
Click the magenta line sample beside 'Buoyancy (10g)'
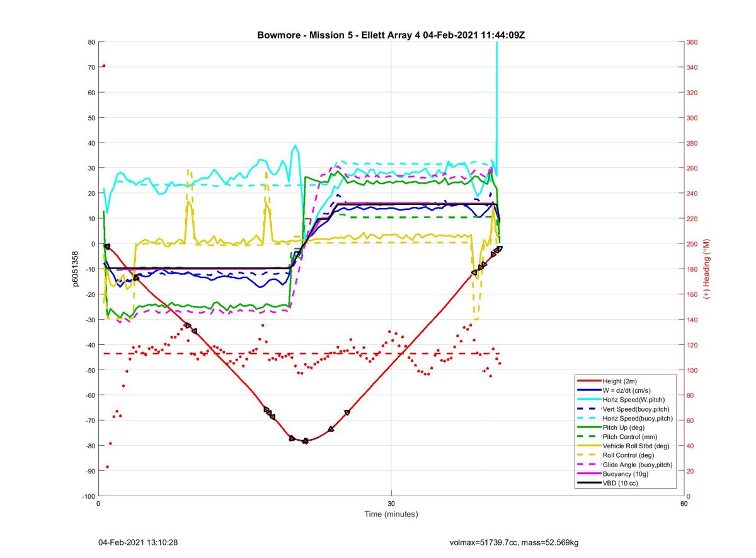pos(588,474)
